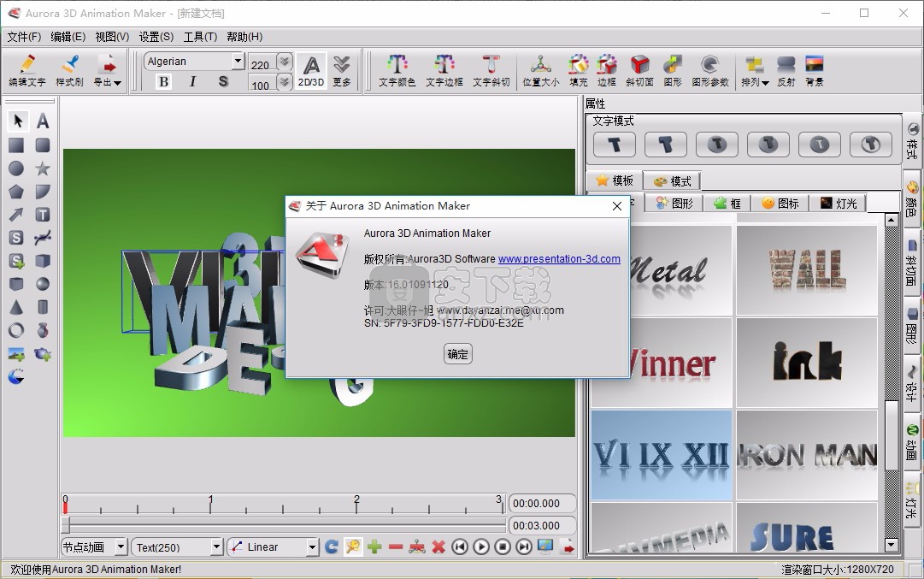Switch to the 模式 mode tab
The width and height of the screenshot is (924, 579).
tap(673, 181)
